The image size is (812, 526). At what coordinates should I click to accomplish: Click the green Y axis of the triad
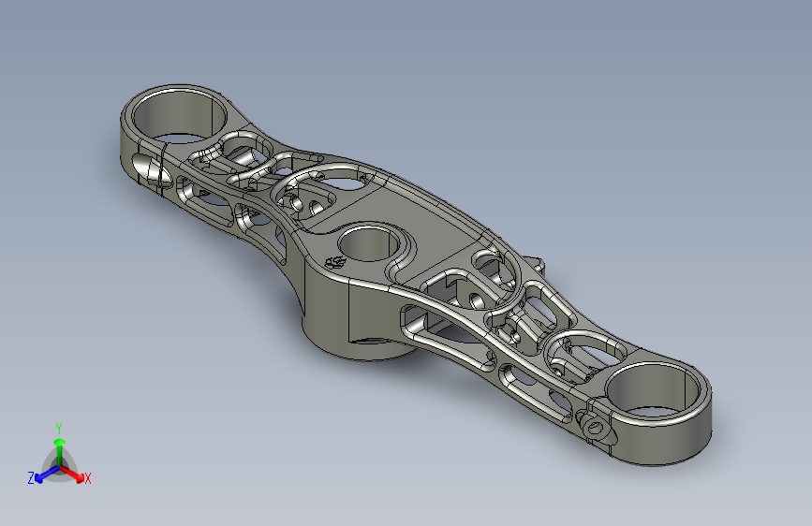point(60,451)
